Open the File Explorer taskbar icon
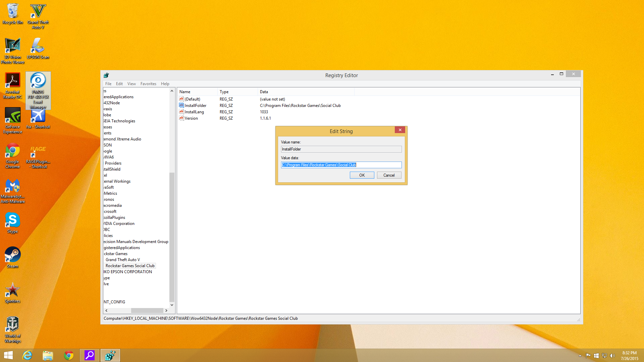The image size is (644, 362). (48, 355)
